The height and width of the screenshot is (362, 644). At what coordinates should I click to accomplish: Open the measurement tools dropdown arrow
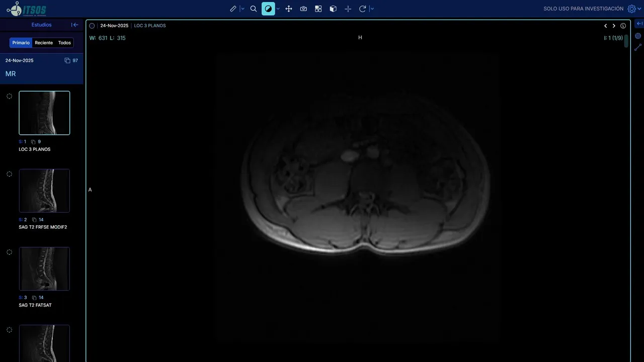point(243,9)
